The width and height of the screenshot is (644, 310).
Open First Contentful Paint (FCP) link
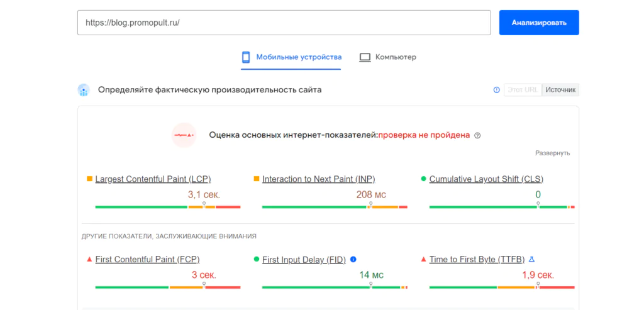pos(147,260)
